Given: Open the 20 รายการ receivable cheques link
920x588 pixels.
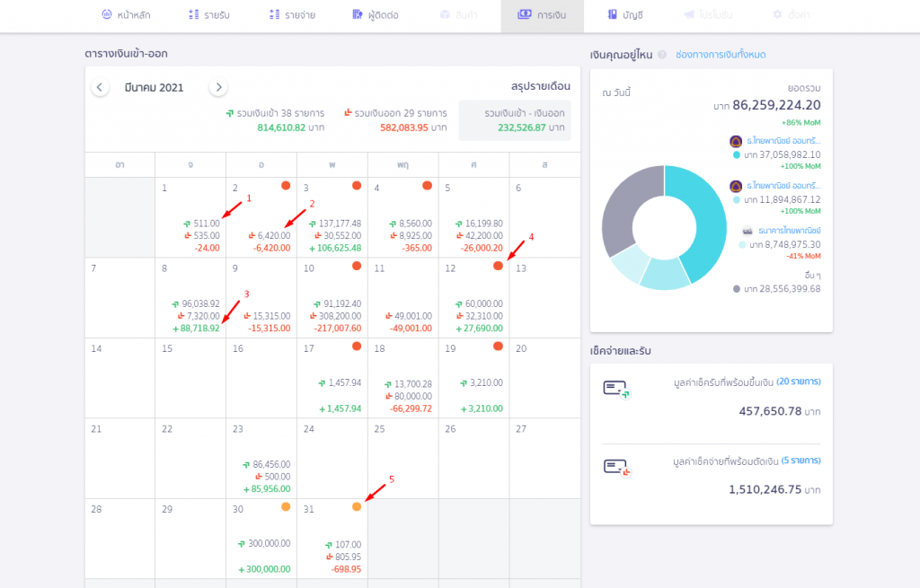Looking at the screenshot, I should click(798, 382).
